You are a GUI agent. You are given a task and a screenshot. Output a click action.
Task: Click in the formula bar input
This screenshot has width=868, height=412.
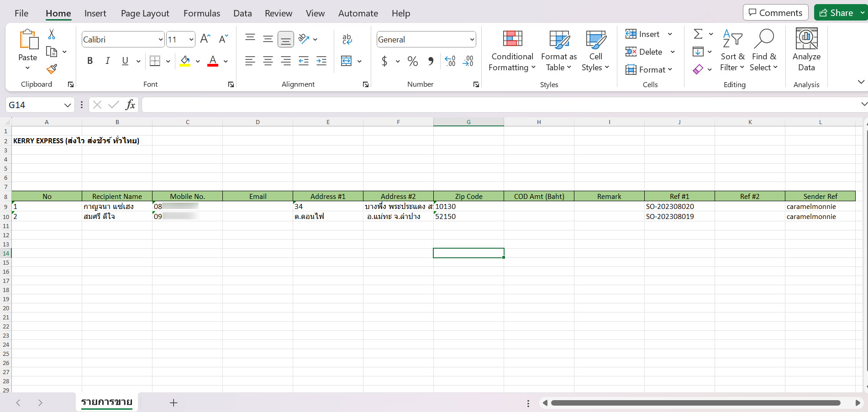pyautogui.click(x=500, y=105)
